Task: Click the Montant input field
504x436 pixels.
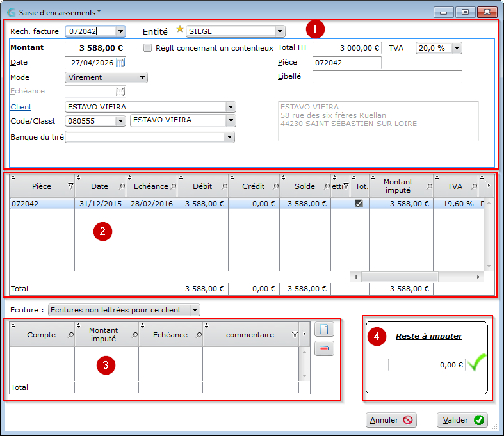Action: coord(95,48)
